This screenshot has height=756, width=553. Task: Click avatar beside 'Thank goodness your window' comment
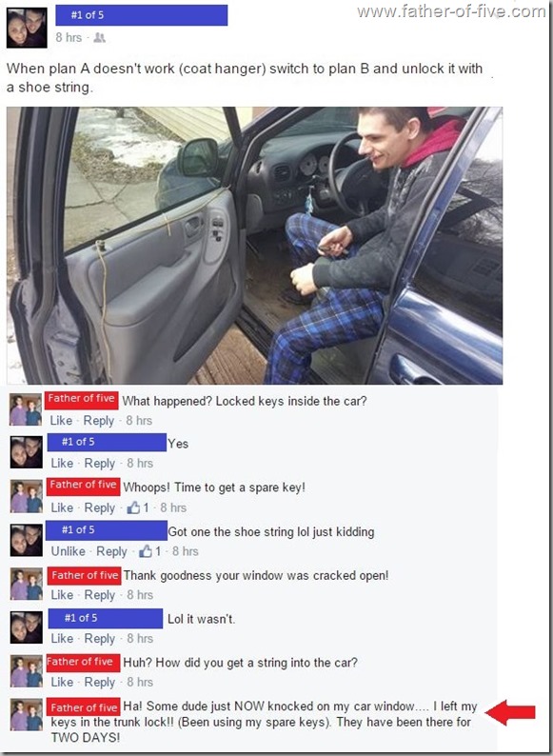pos(27,584)
